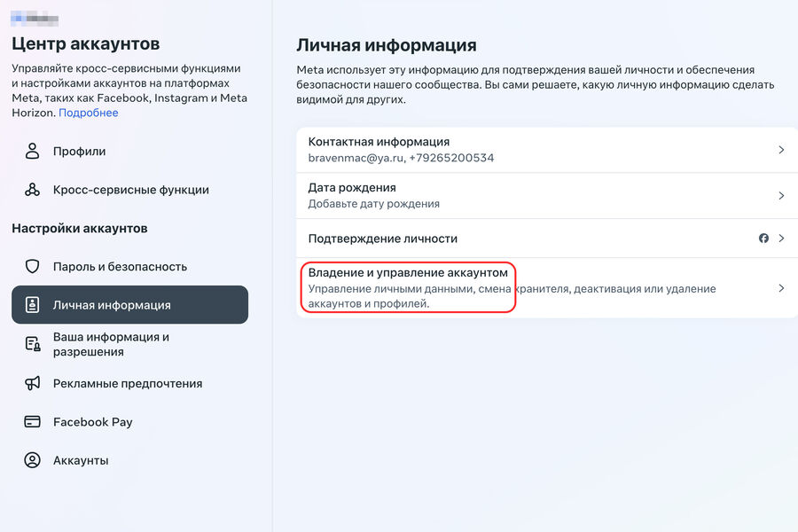
Task: Expand Дата рождения using the right chevron
Action: point(781,195)
